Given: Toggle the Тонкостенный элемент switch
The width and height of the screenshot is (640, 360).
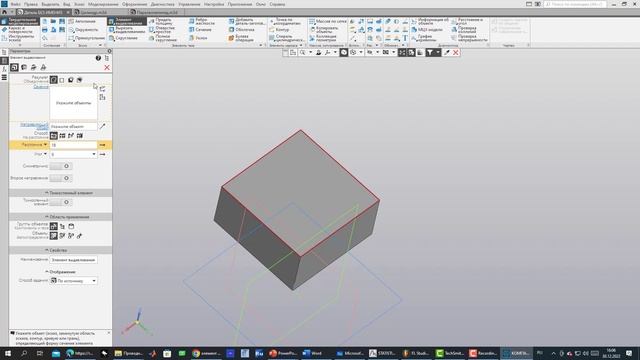Looking at the screenshot, I should click(x=60, y=202).
